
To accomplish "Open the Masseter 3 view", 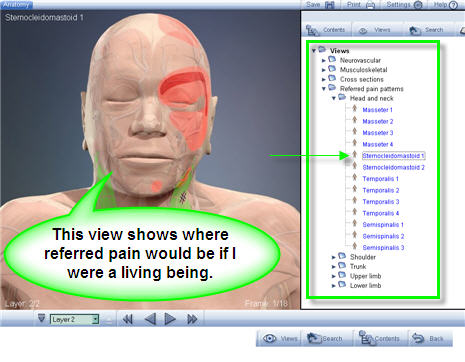I will (378, 133).
